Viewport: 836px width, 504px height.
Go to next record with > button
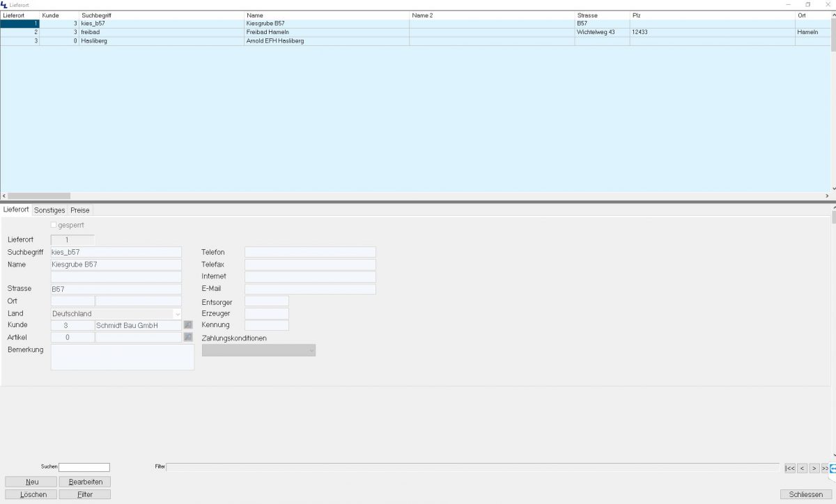coord(814,468)
